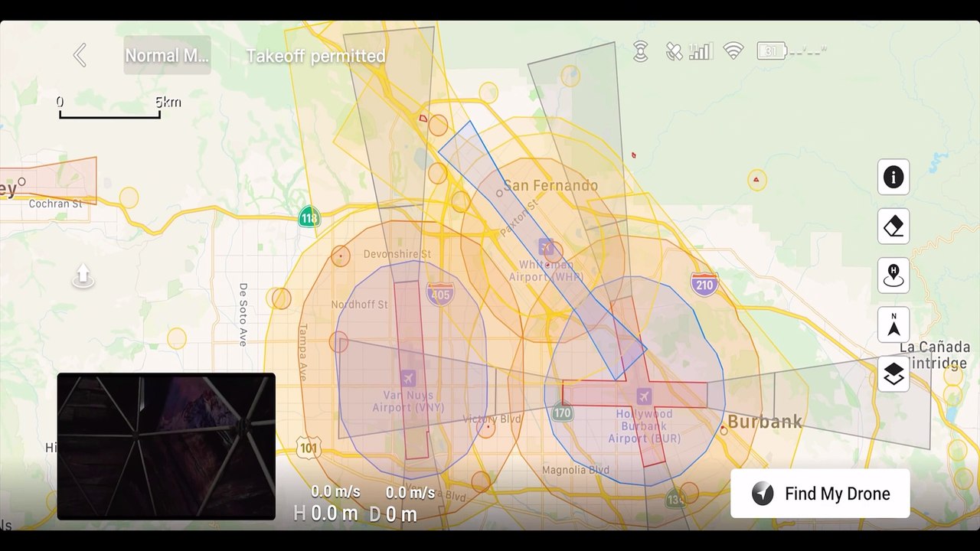
Task: Tap the Takeoff permitted status text
Action: [315, 56]
